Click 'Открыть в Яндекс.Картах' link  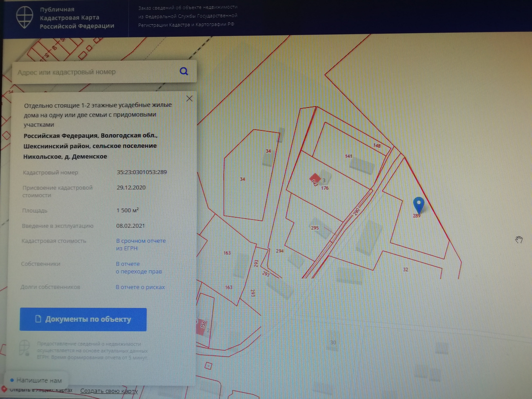click(41, 390)
